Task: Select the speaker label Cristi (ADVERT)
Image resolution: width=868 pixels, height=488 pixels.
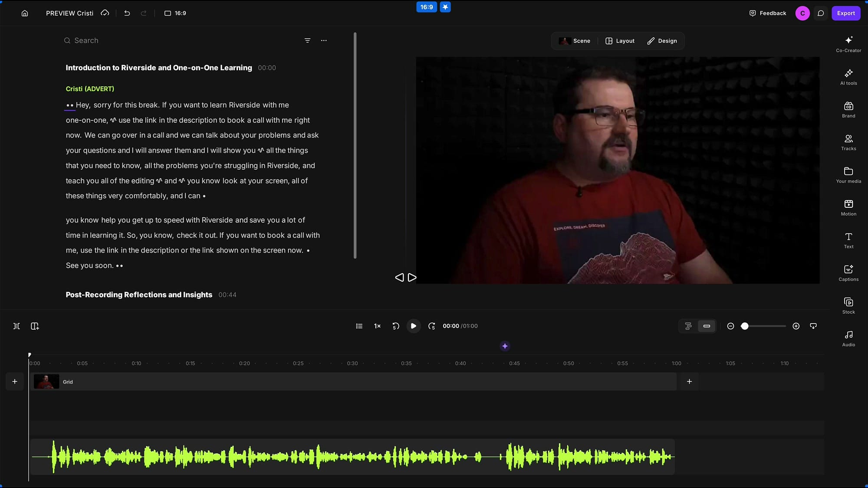Action: [x=90, y=88]
